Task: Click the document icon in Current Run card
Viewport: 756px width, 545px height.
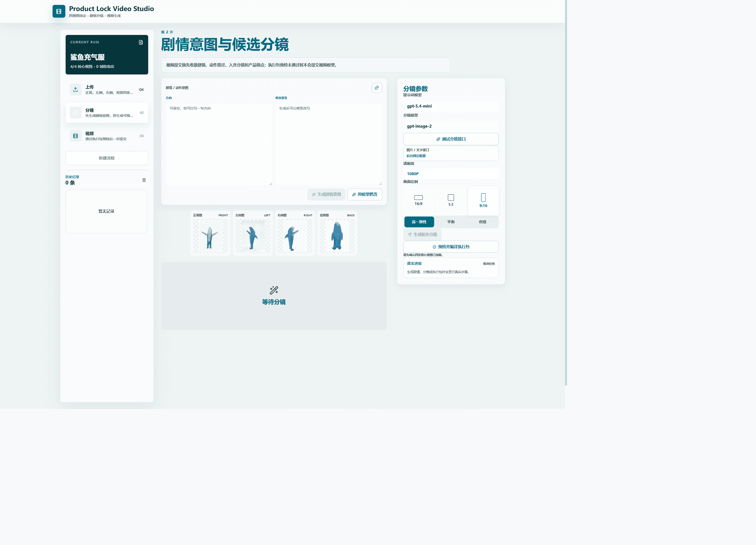Action: point(141,42)
